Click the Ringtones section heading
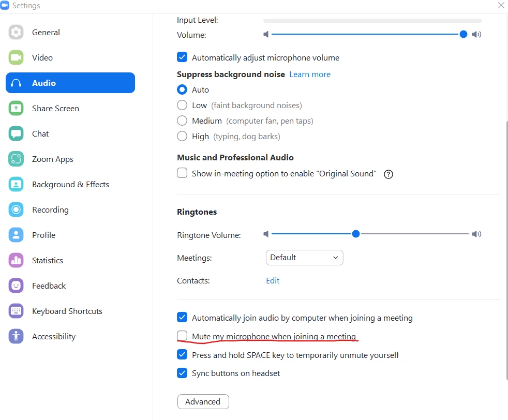Screen dimensions: 508x420 197,212
